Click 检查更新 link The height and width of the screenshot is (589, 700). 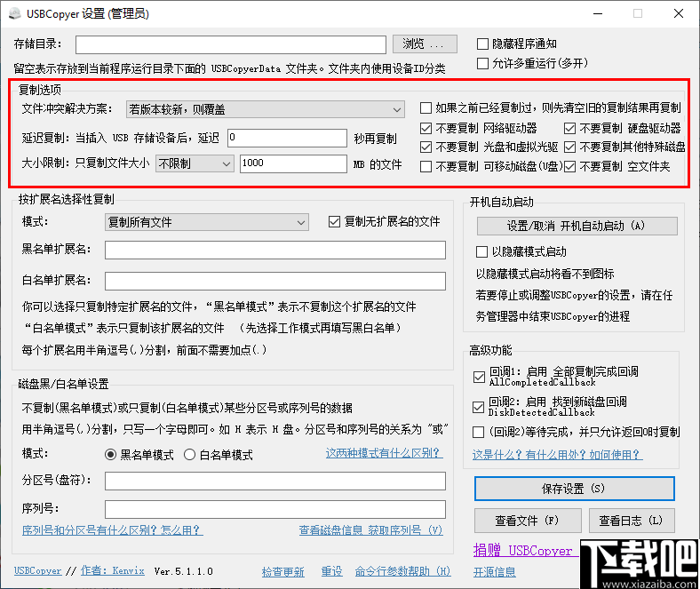283,571
